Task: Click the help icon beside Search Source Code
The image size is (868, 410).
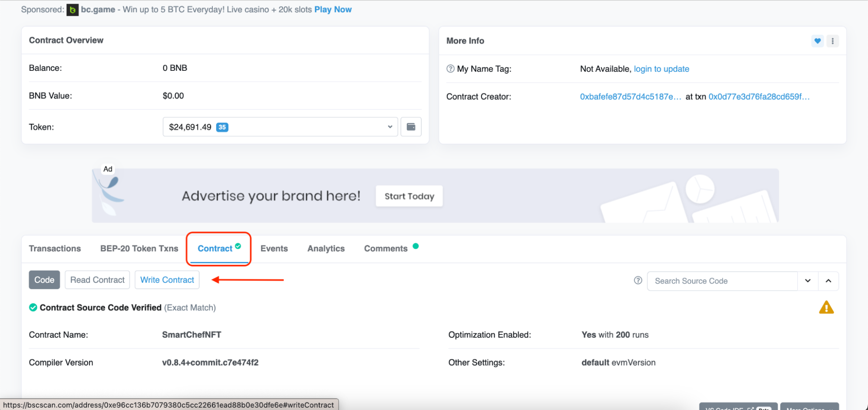Action: 638,281
